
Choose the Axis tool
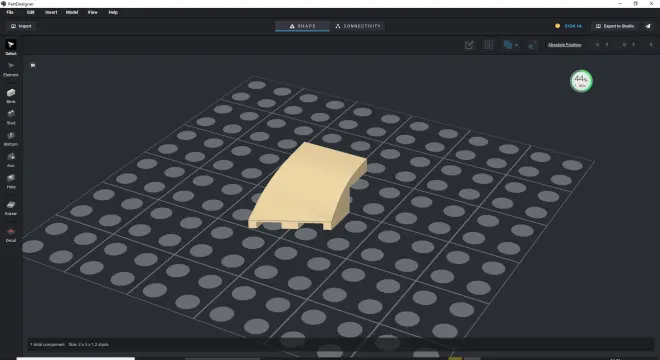click(11, 160)
